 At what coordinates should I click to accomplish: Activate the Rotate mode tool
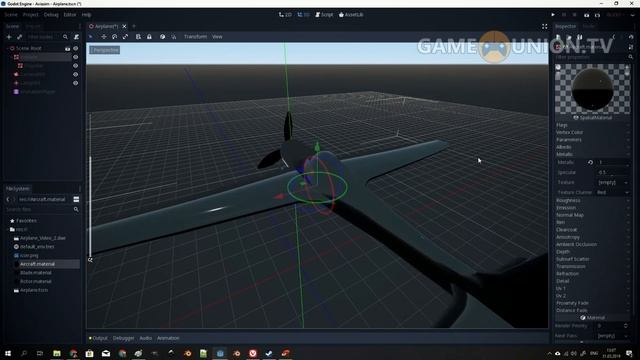(x=115, y=37)
